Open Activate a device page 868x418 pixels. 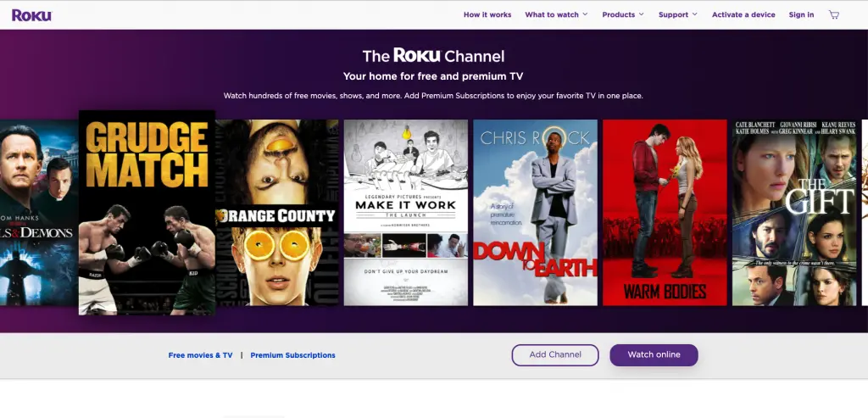743,15
